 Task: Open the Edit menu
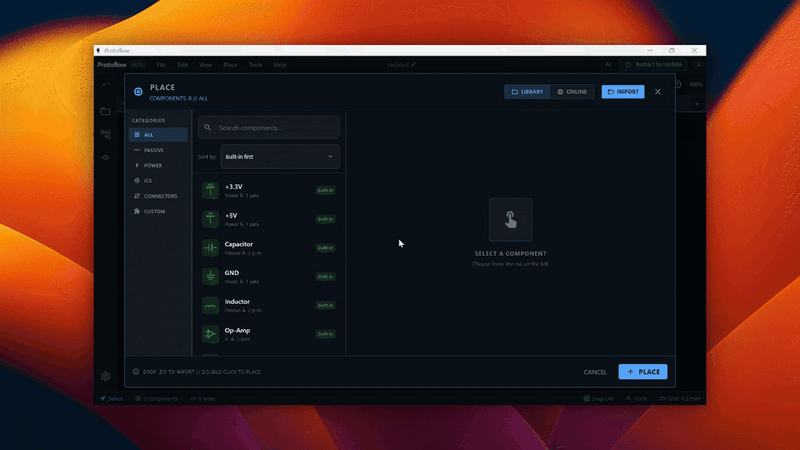pyautogui.click(x=183, y=65)
